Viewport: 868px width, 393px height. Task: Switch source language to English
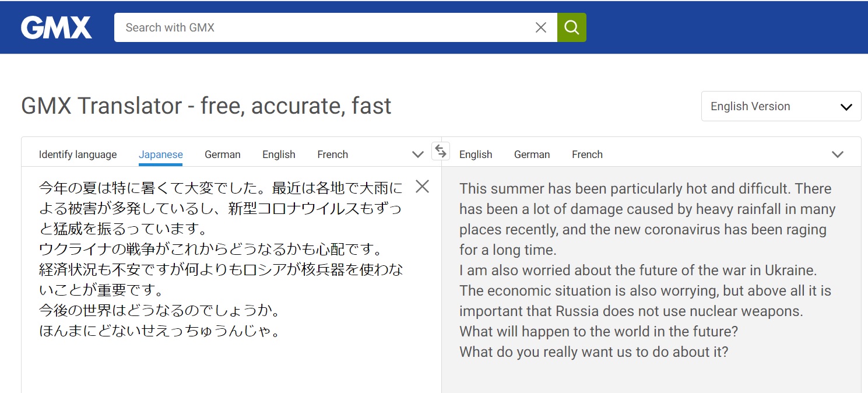279,155
